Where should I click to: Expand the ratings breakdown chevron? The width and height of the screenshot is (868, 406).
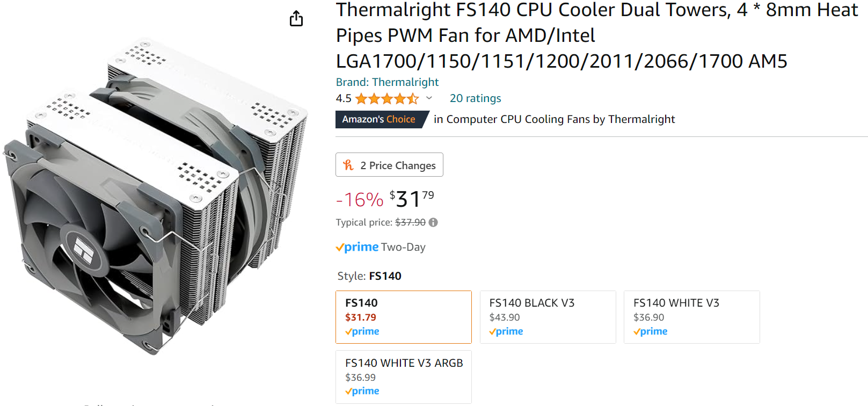pyautogui.click(x=429, y=98)
